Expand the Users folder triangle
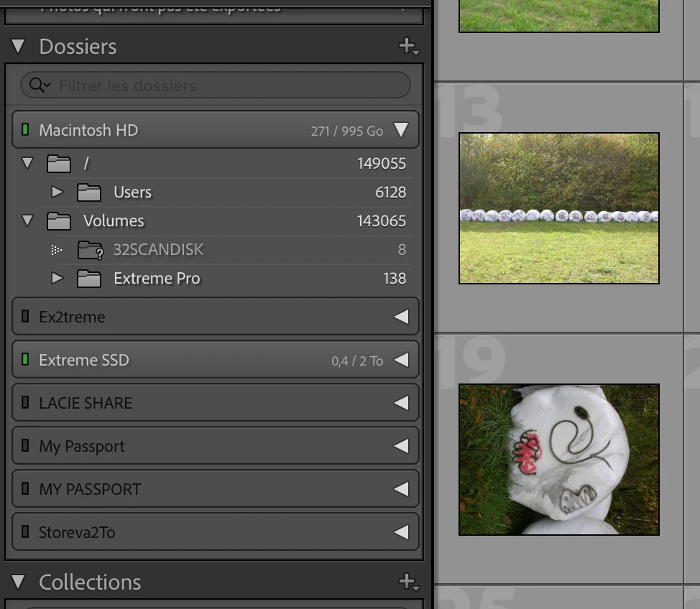 [57, 192]
